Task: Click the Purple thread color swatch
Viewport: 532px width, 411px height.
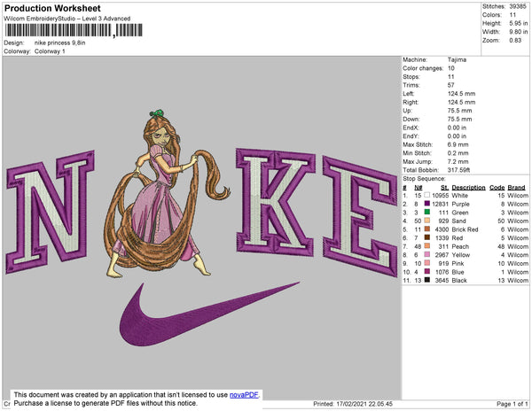Action: pyautogui.click(x=426, y=204)
